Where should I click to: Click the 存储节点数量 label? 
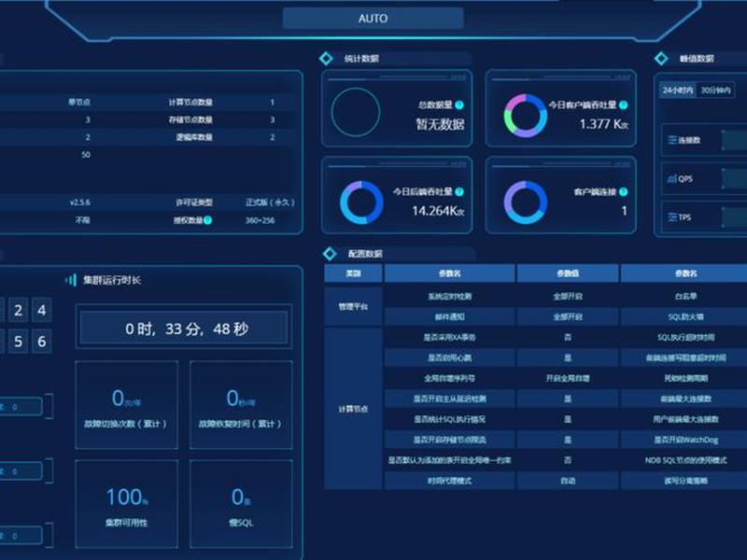coord(190,119)
